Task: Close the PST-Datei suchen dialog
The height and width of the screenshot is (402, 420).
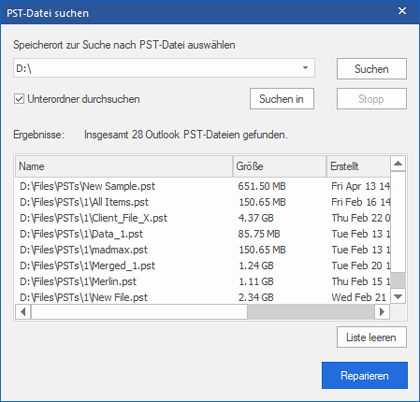Action: click(x=402, y=11)
